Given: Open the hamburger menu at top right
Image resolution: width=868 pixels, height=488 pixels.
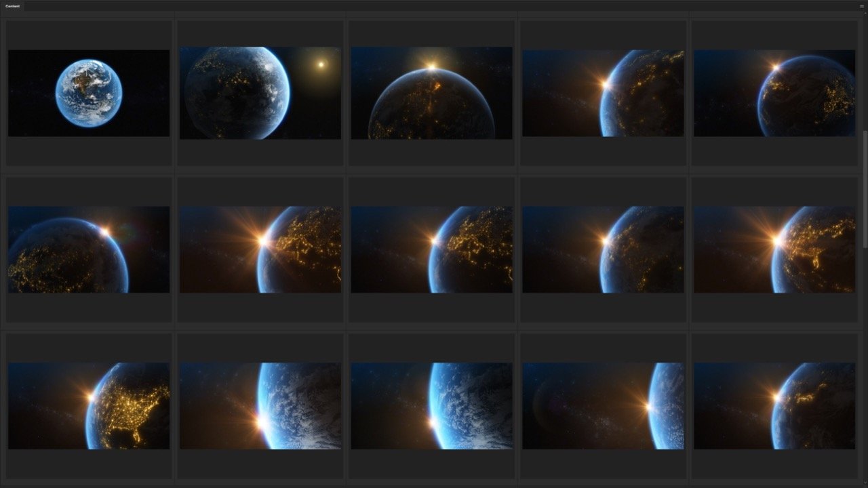Looking at the screenshot, I should click(861, 6).
